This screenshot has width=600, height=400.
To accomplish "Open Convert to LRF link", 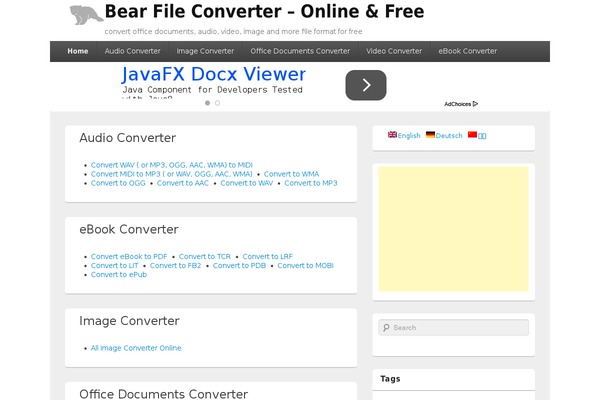I will [x=267, y=256].
